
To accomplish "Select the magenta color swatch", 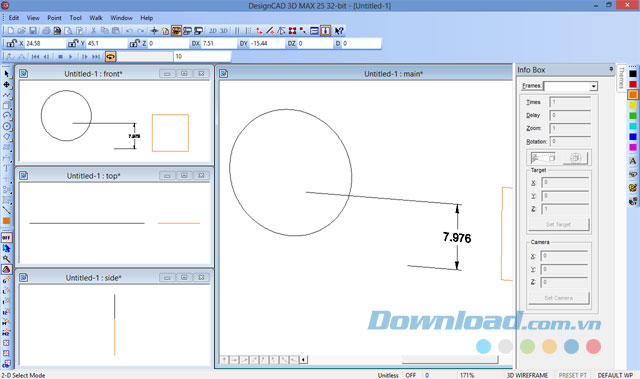I will [x=633, y=147].
